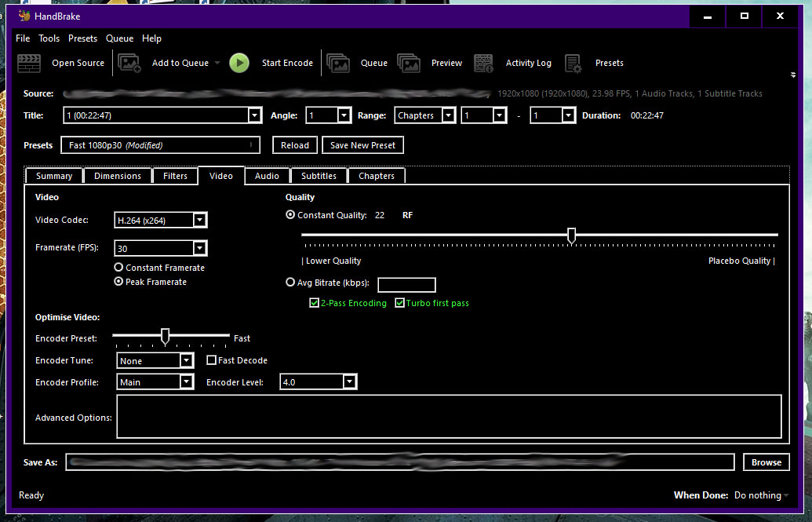Open the Range Chapters dropdown
The width and height of the screenshot is (812, 522).
tap(449, 115)
